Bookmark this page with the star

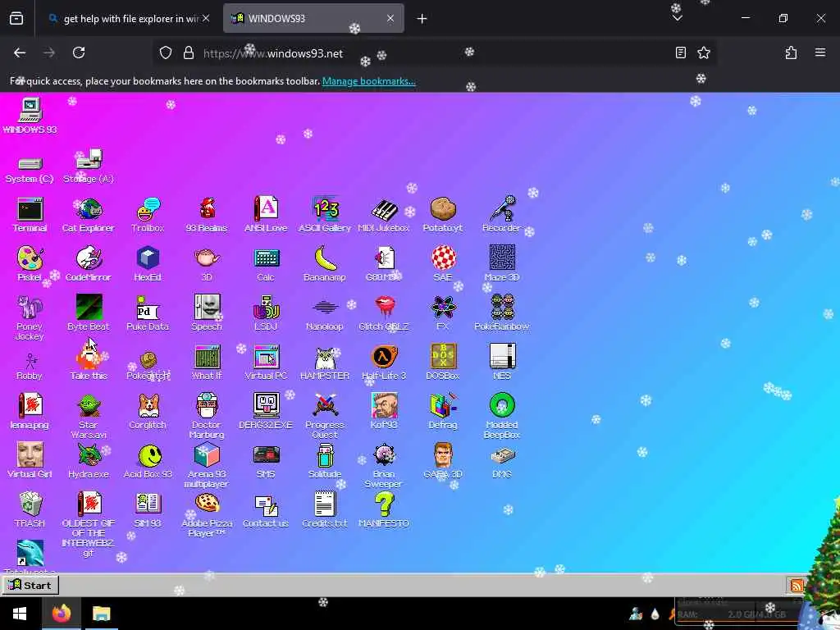pos(704,52)
